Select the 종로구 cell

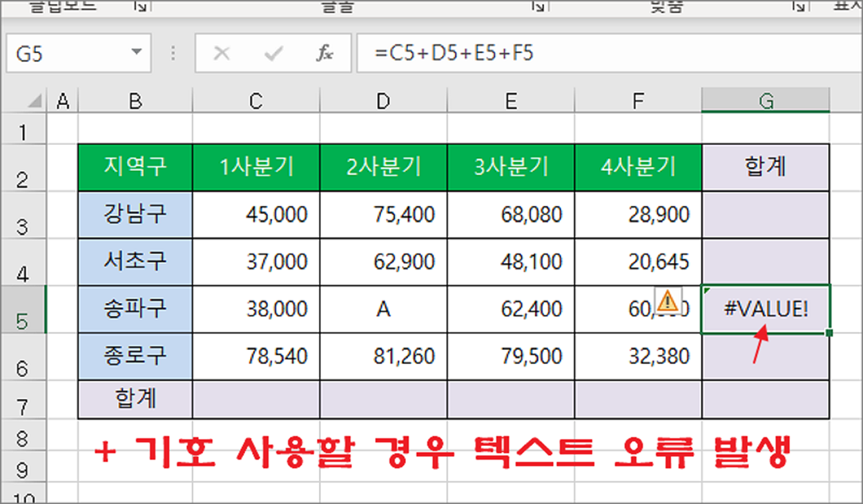[x=135, y=356]
